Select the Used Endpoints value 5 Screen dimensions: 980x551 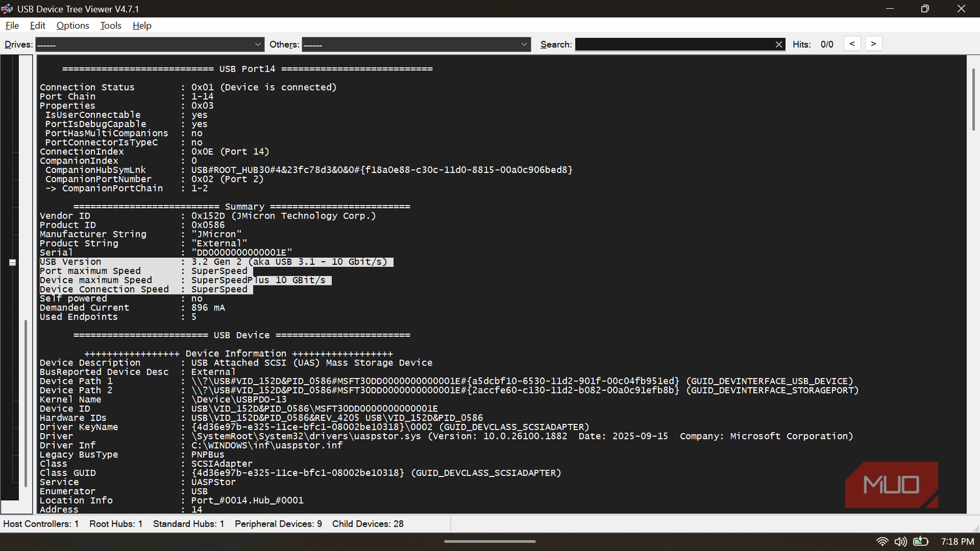pyautogui.click(x=194, y=317)
